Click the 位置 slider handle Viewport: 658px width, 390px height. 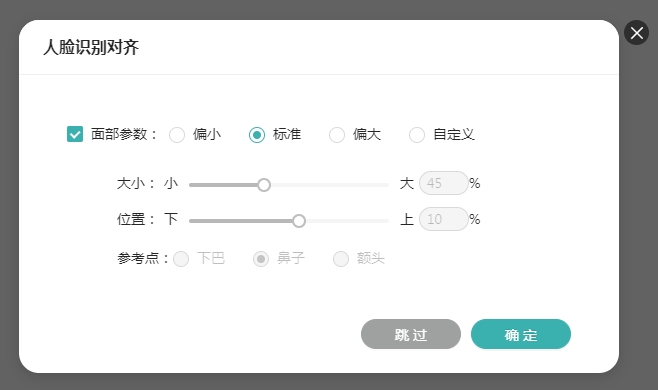pyautogui.click(x=299, y=221)
